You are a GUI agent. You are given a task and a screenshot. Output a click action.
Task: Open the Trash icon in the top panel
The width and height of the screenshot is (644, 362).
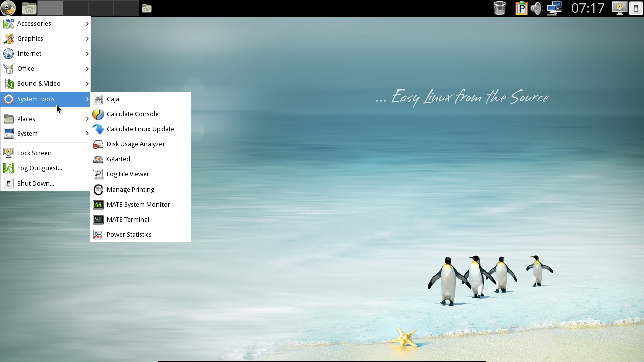click(500, 8)
